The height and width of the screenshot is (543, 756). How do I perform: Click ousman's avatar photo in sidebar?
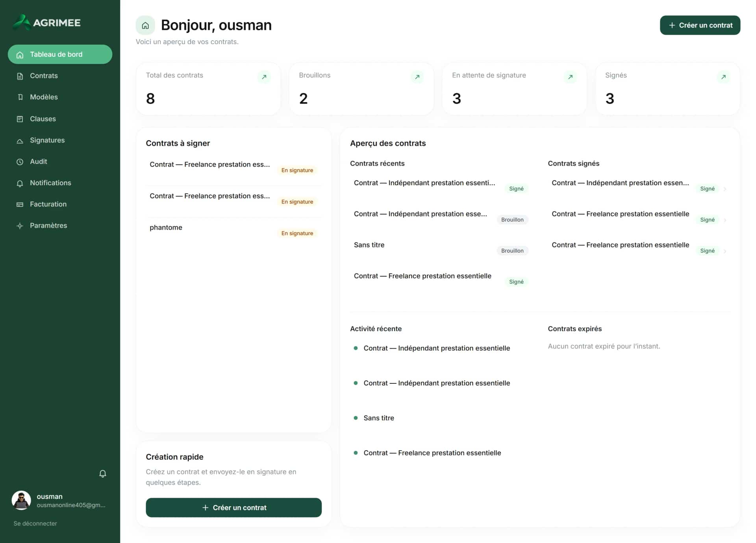point(21,500)
